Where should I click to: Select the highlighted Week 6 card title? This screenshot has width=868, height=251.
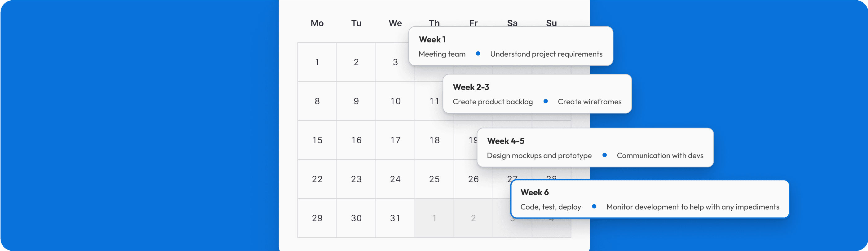coord(535,193)
